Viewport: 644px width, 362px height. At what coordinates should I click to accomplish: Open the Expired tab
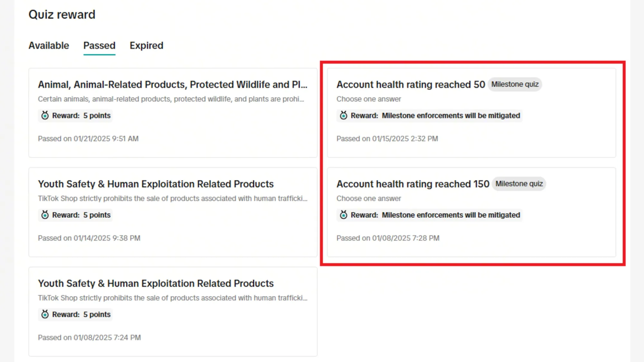(x=146, y=45)
